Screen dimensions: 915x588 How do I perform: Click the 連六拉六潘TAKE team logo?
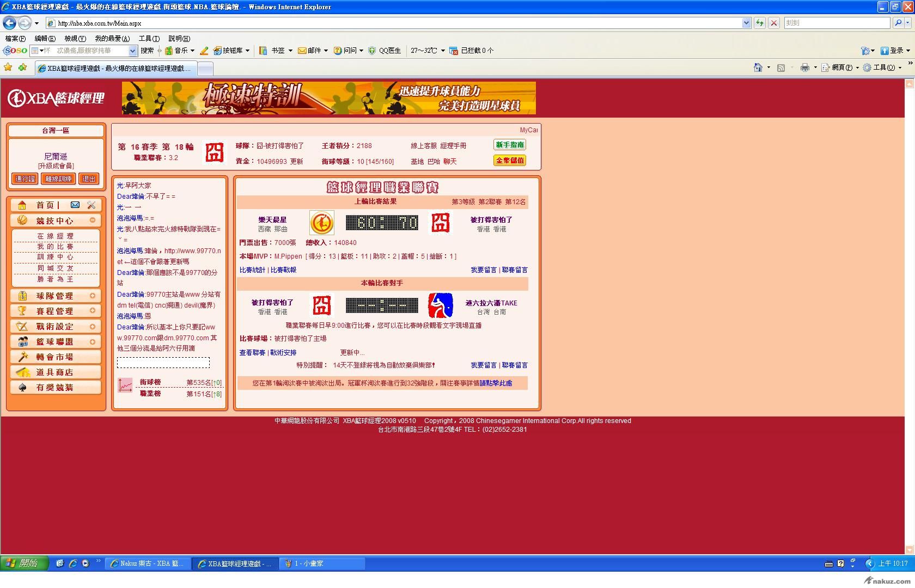click(x=440, y=305)
